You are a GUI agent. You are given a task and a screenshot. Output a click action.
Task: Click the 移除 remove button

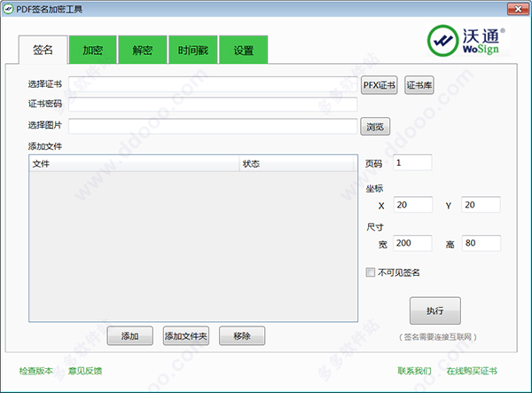[x=242, y=336]
